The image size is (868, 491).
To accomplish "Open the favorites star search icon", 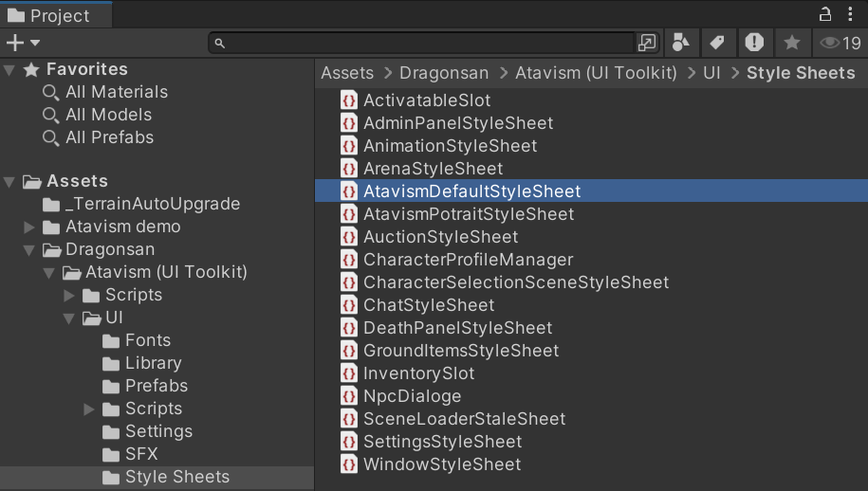I will (x=791, y=43).
